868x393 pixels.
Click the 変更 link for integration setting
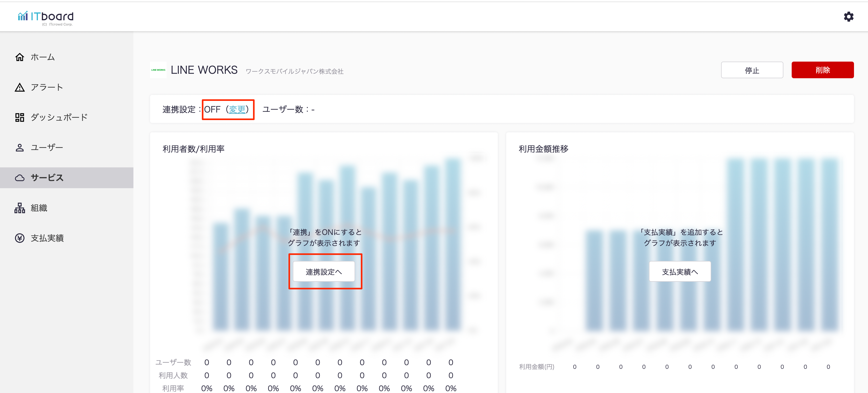coord(237,109)
